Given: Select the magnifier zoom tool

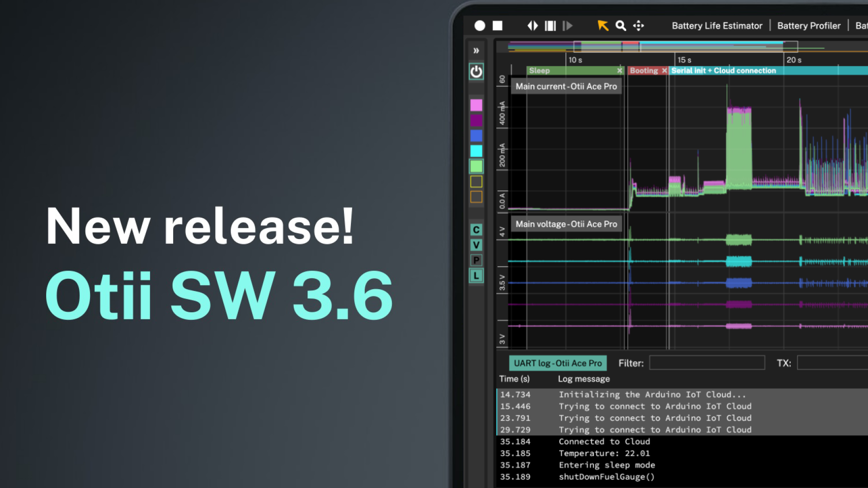Looking at the screenshot, I should pyautogui.click(x=621, y=26).
